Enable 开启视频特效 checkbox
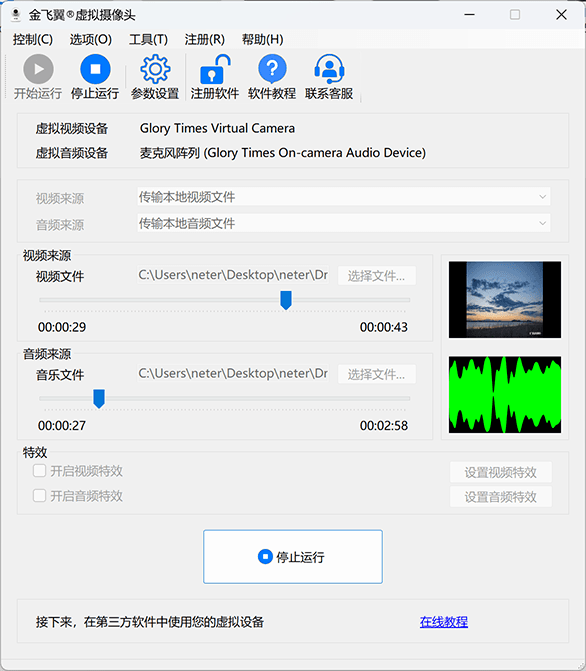586x671 pixels. [39, 471]
